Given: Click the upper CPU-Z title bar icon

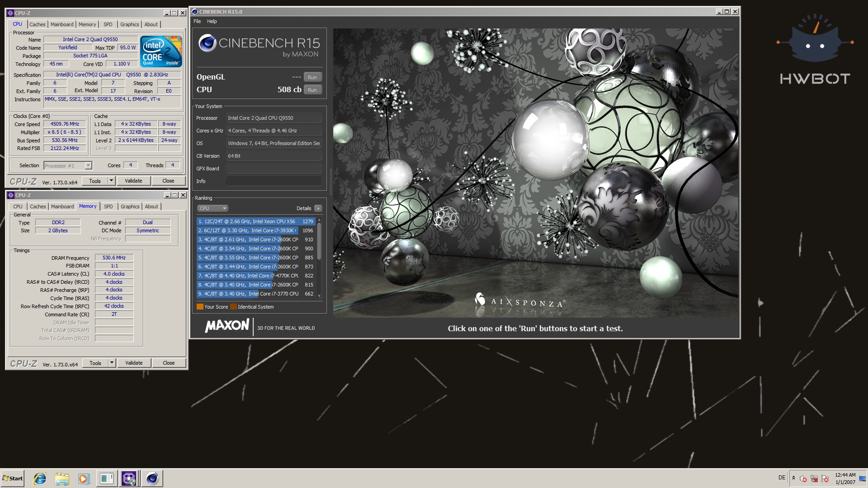Looking at the screenshot, I should coord(10,13).
